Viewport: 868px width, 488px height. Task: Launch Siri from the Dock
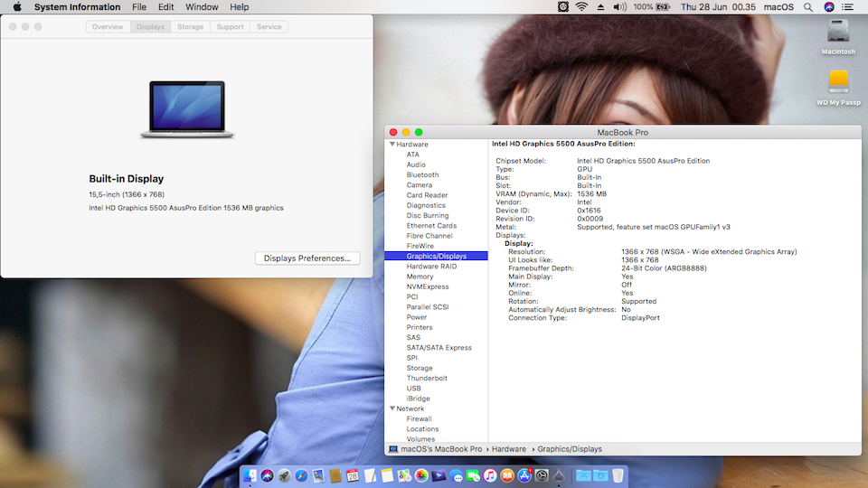tap(268, 475)
